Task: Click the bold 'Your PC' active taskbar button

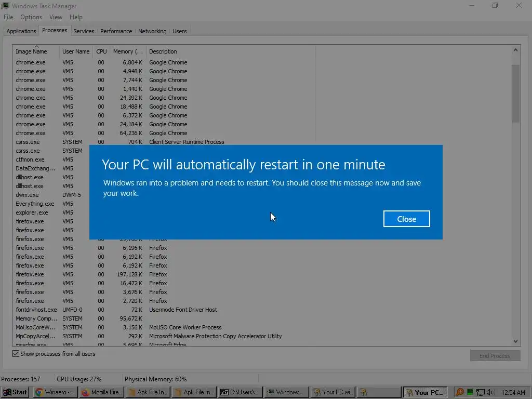Action: 426,392
